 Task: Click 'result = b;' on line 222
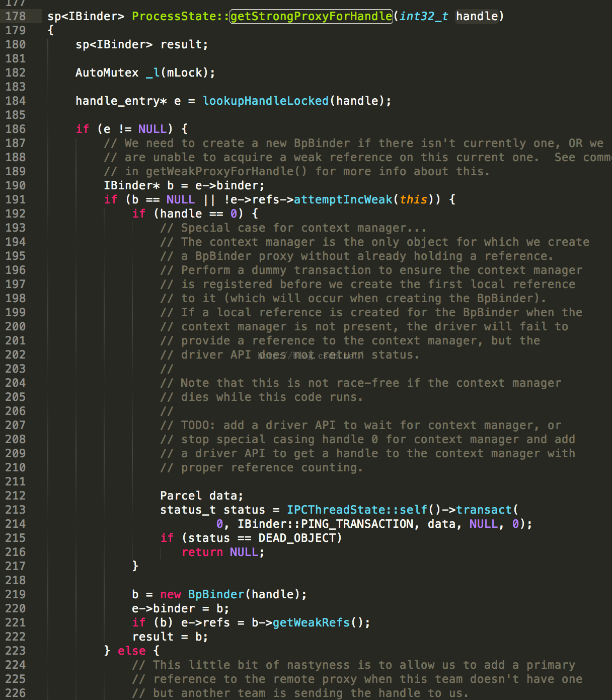tap(170, 637)
